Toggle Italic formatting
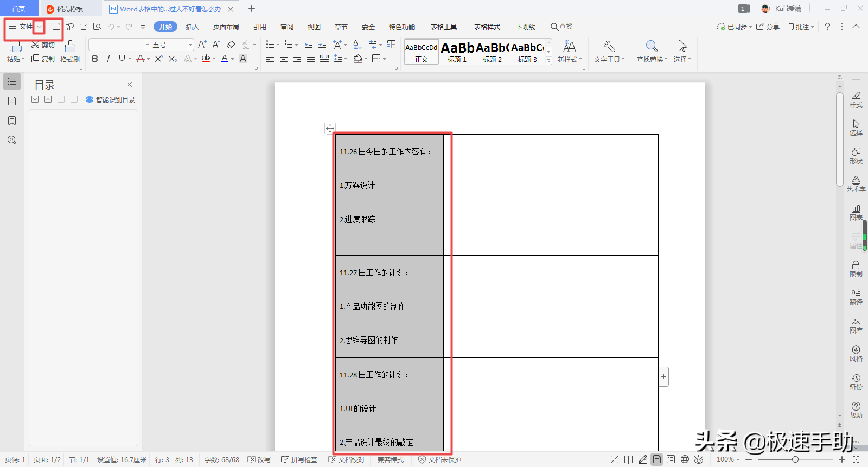Image resolution: width=868 pixels, height=467 pixels. (108, 59)
